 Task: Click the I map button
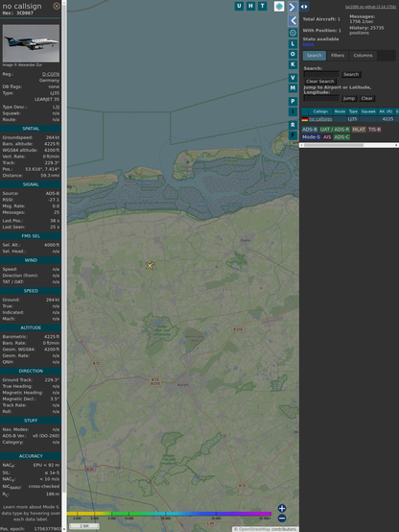(x=293, y=111)
